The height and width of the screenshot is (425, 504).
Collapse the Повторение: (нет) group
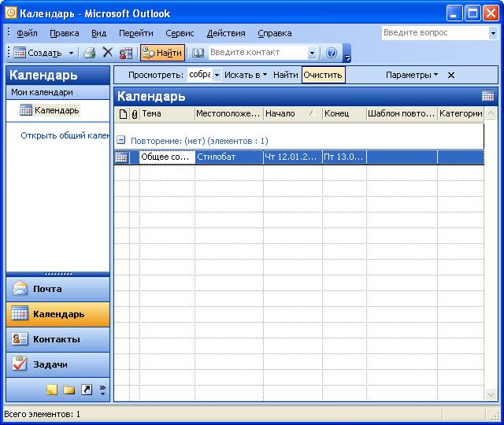coord(120,140)
